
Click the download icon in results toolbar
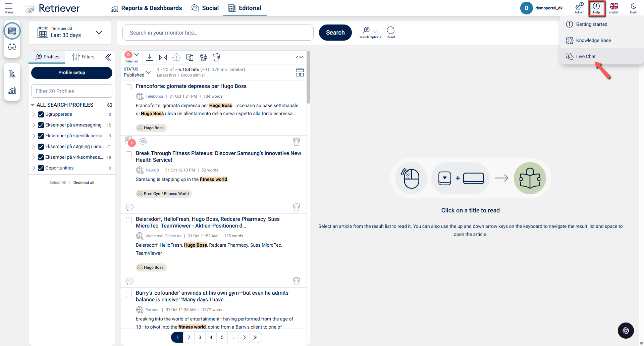(x=150, y=57)
